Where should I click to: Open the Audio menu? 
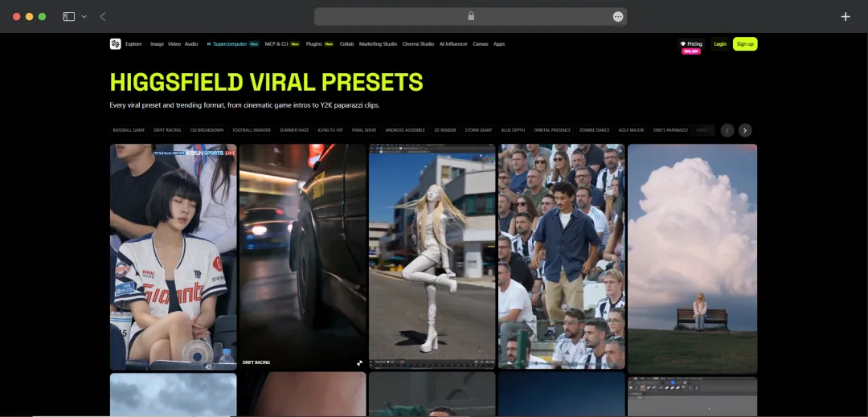[191, 43]
